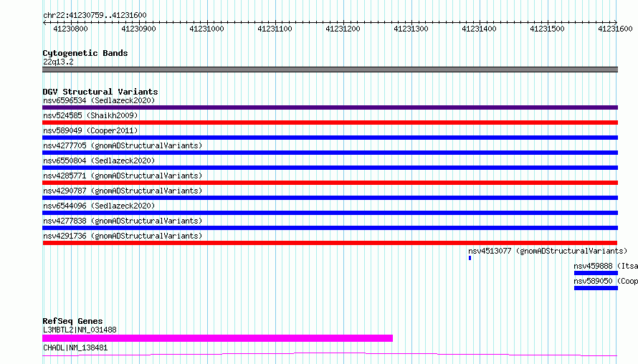Click the blue nsv6544096 variant bar
638x364 pixels.
click(330, 213)
